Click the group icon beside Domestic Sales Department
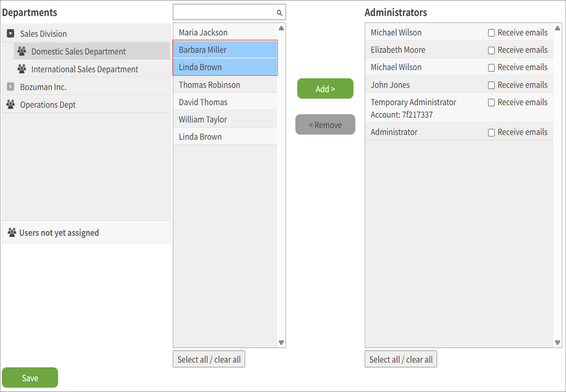This screenshot has height=392, width=566. [x=22, y=51]
